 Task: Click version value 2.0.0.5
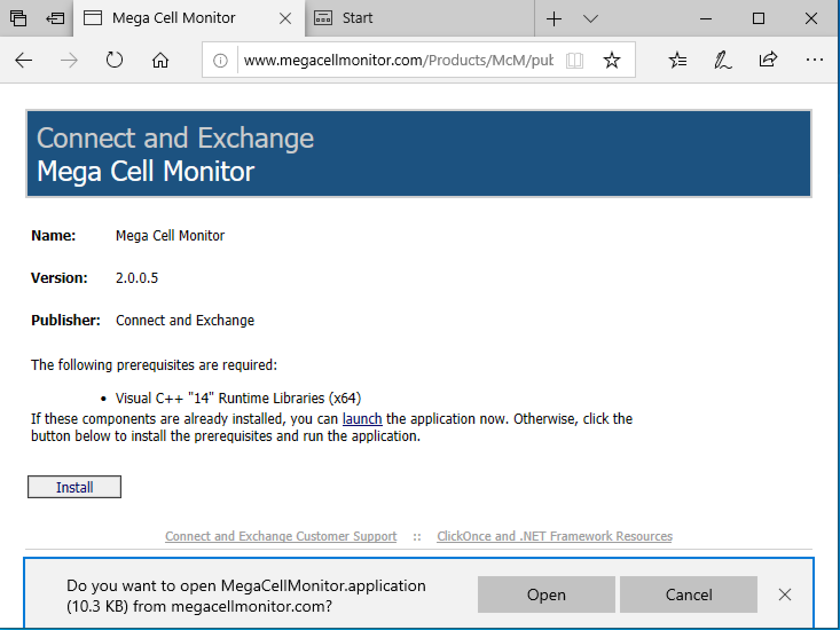tap(137, 278)
